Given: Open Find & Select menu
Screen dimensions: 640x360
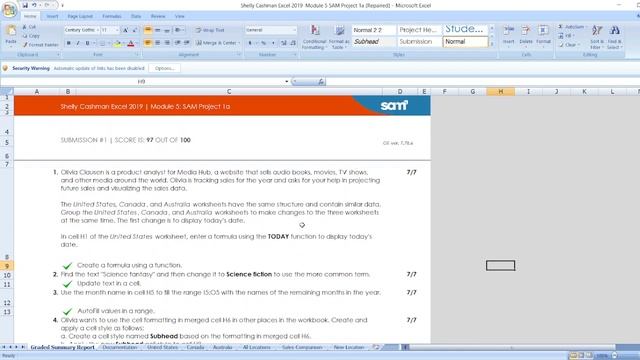Looking at the screenshot, I should pos(614,37).
